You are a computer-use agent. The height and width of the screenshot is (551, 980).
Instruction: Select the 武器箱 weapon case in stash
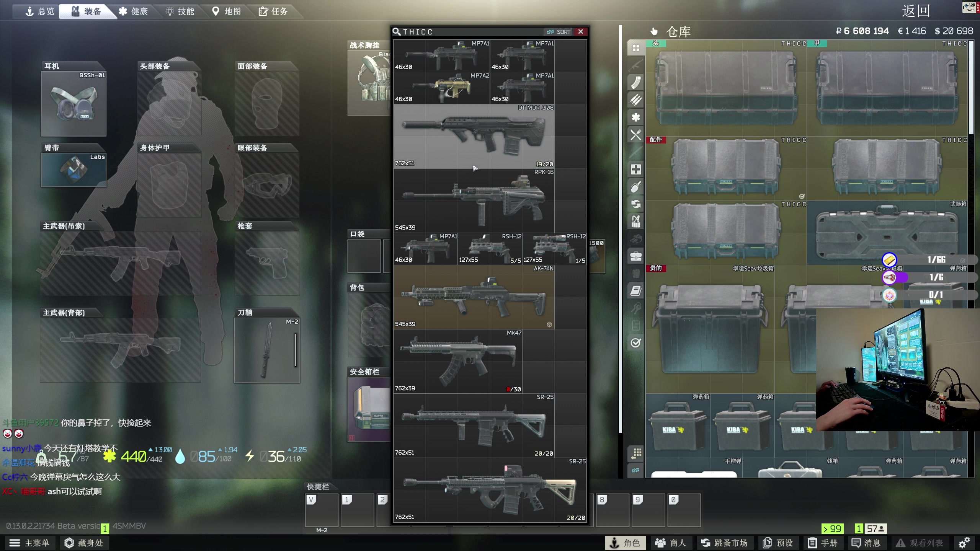click(x=887, y=233)
